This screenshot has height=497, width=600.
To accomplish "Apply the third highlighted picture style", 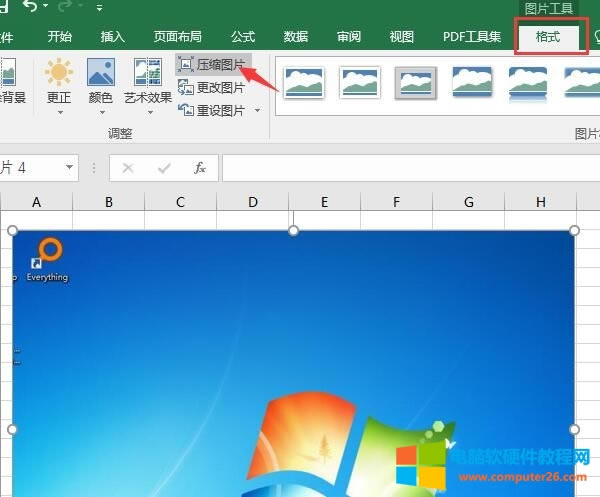I will pyautogui.click(x=416, y=82).
